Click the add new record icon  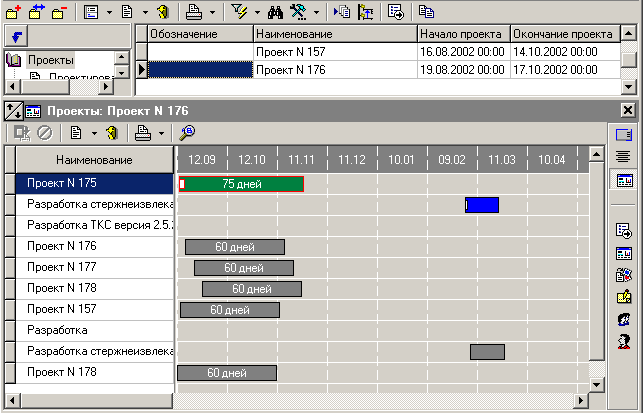(15, 12)
